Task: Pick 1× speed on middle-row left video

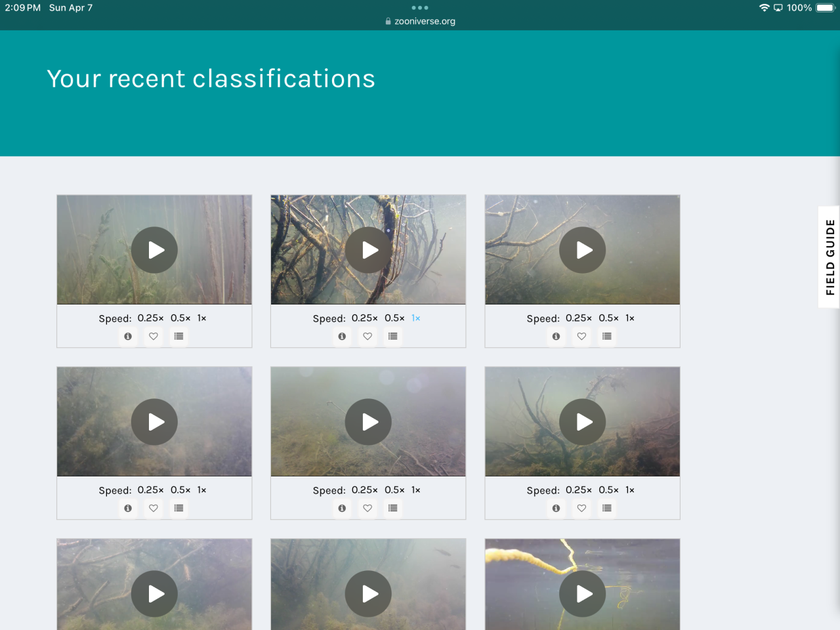Action: click(x=201, y=490)
